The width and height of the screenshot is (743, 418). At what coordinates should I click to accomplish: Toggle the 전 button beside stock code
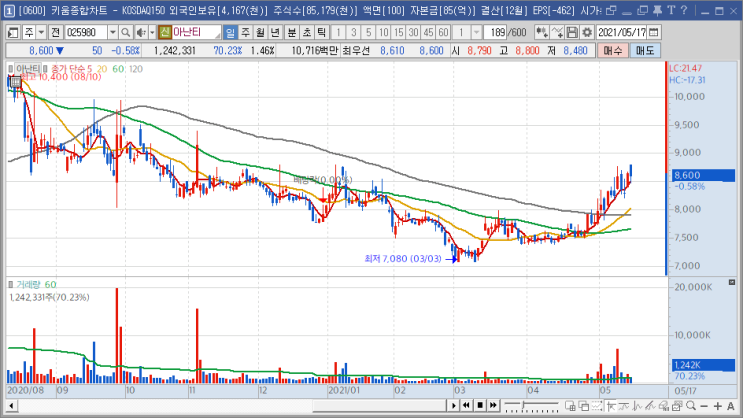pyautogui.click(x=55, y=32)
